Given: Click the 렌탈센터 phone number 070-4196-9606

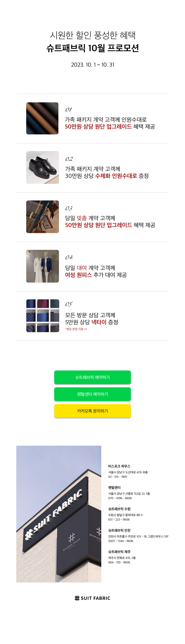Looking at the screenshot, I should tap(120, 498).
